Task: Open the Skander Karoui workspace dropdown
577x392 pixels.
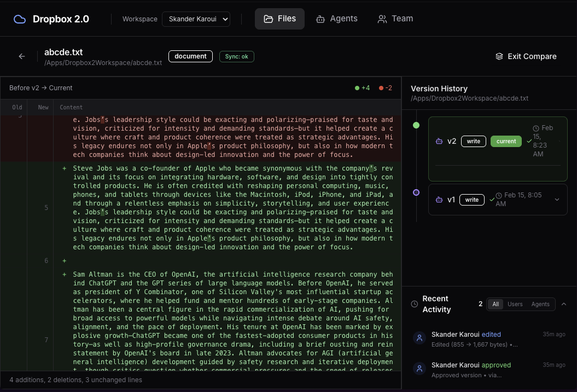Action: (196, 19)
